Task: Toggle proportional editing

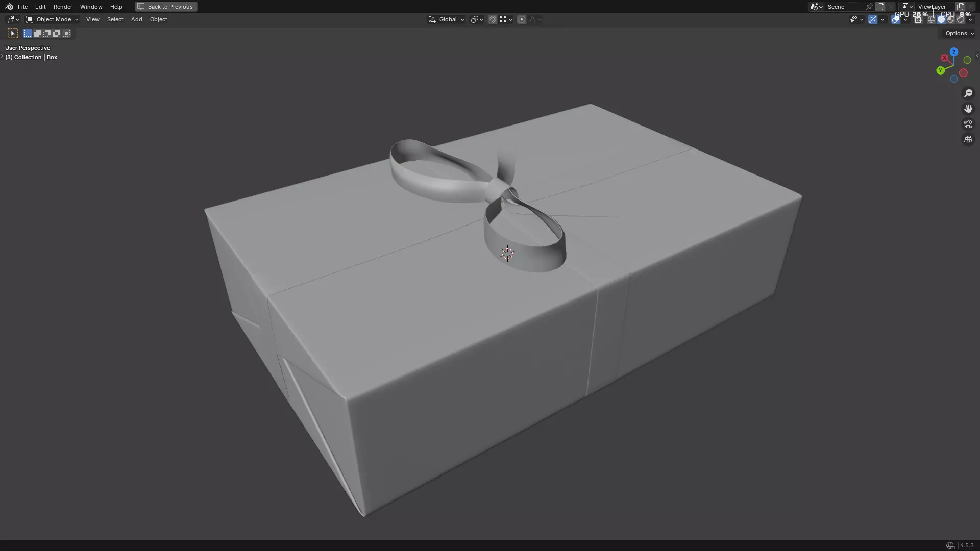Action: (521, 19)
